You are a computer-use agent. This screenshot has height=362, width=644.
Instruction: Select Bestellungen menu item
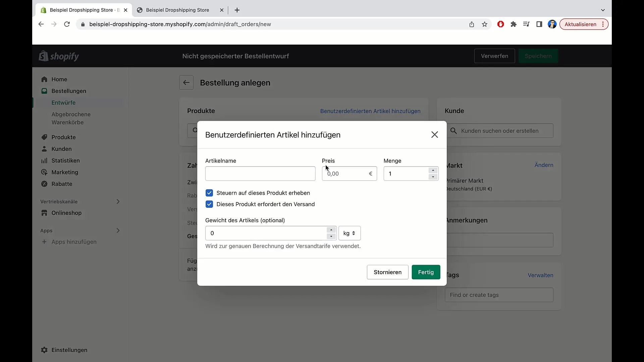coord(69,91)
